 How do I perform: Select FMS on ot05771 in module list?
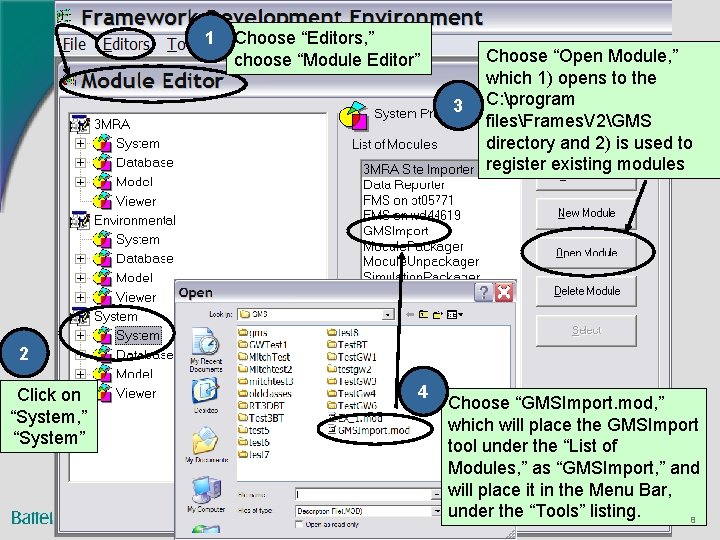tap(408, 201)
